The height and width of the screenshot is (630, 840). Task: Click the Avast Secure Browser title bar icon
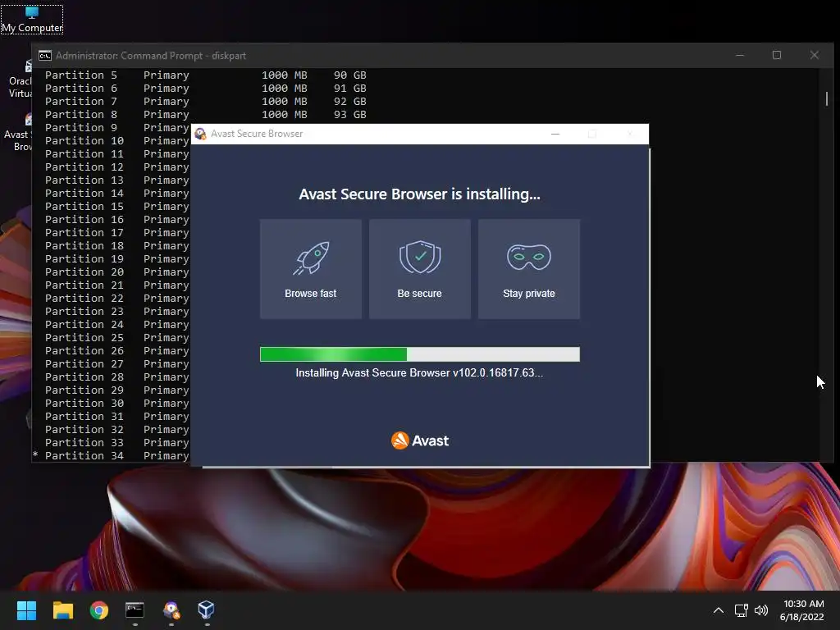(x=200, y=134)
